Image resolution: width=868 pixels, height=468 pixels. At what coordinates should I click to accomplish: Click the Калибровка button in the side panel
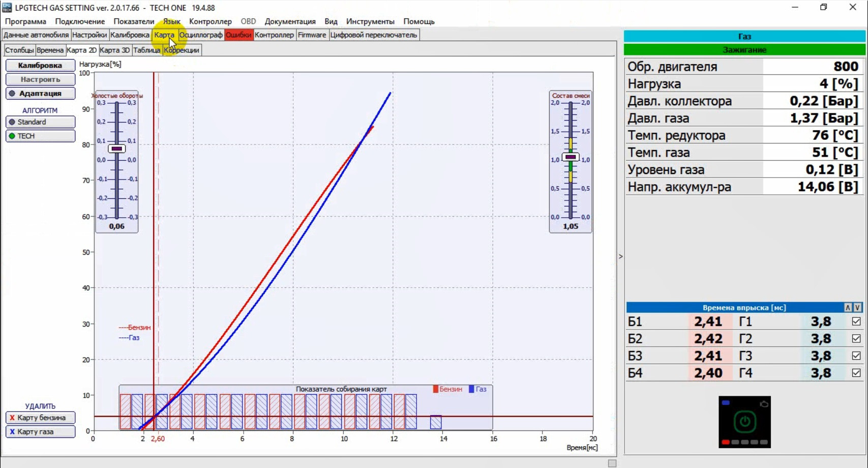[x=40, y=65]
